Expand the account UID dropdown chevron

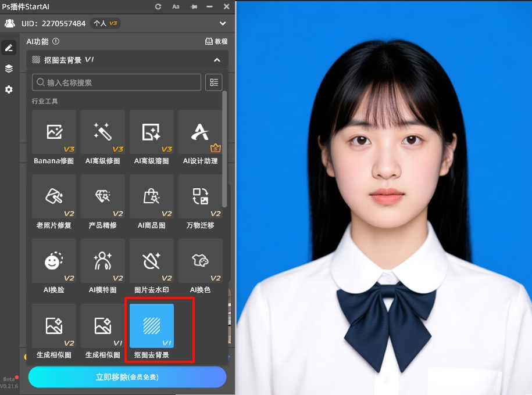[223, 24]
